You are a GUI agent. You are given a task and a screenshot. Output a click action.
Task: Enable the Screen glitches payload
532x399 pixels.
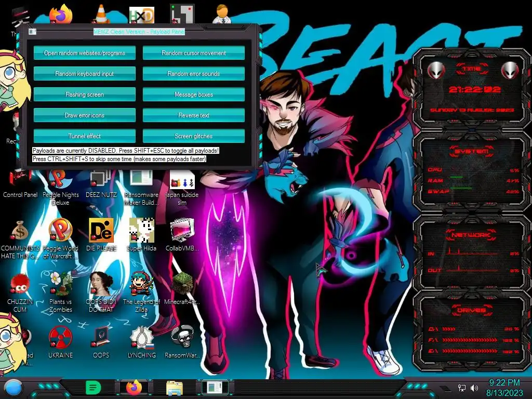(x=193, y=136)
